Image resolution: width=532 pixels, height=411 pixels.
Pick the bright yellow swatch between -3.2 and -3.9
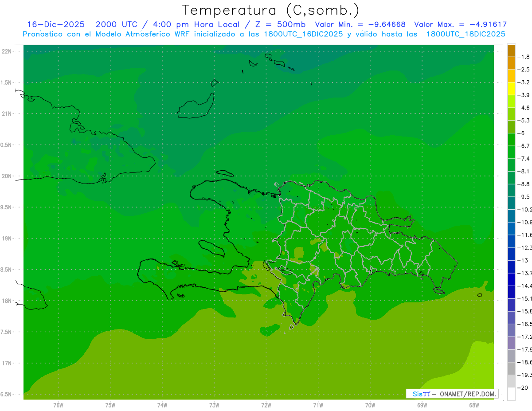point(511,89)
